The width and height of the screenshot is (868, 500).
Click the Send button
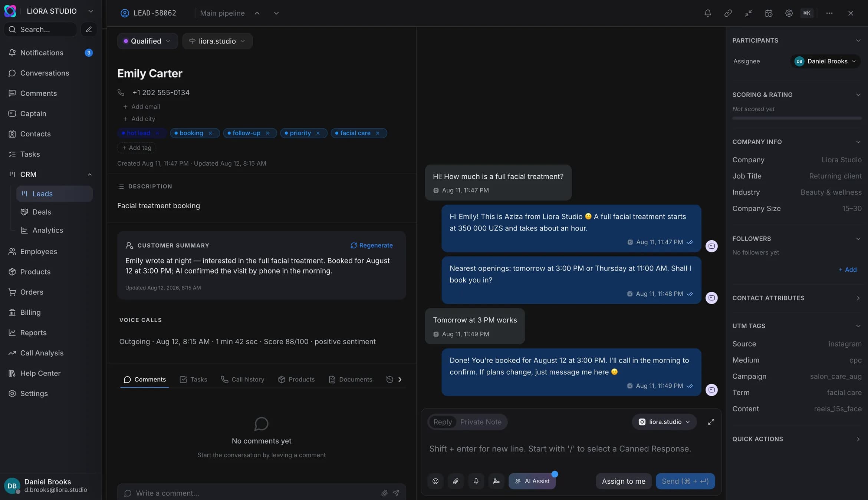point(685,481)
